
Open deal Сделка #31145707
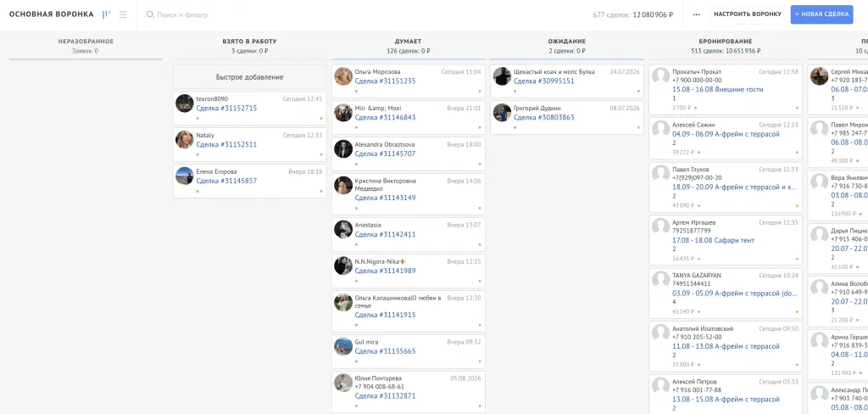click(x=386, y=154)
